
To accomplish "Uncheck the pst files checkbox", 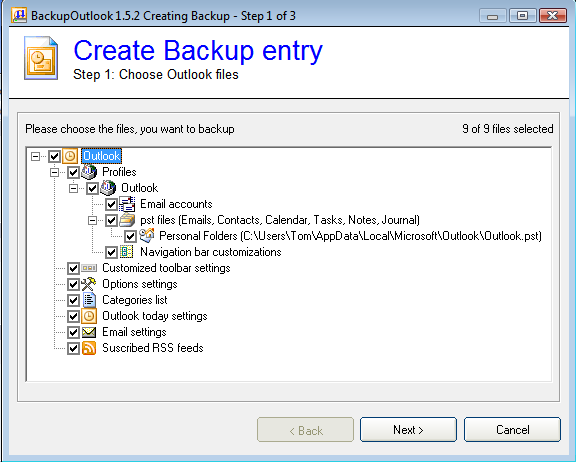I will (111, 220).
